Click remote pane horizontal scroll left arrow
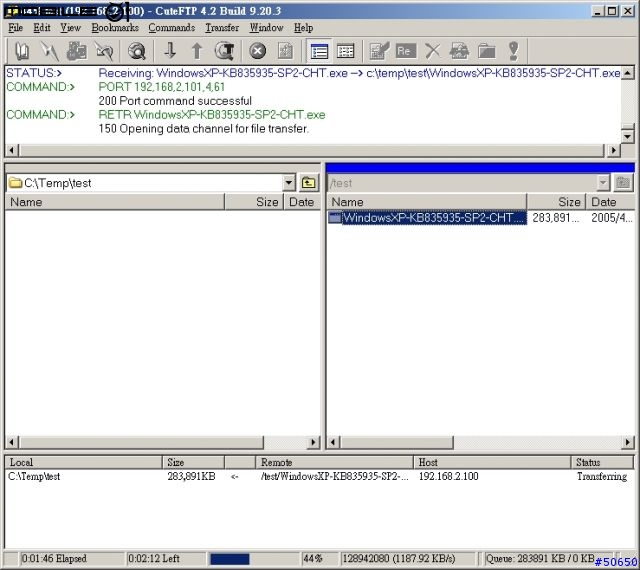640x570 pixels. point(333,442)
